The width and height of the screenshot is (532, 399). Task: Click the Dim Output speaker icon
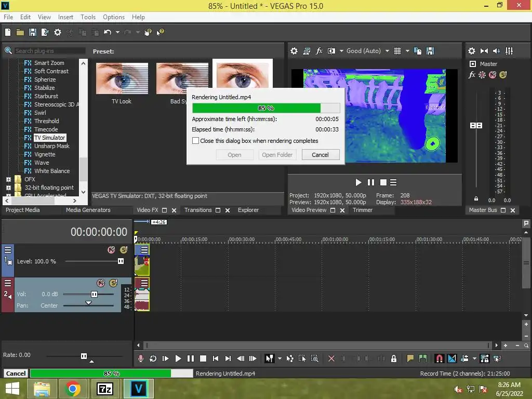pyautogui.click(x=496, y=51)
